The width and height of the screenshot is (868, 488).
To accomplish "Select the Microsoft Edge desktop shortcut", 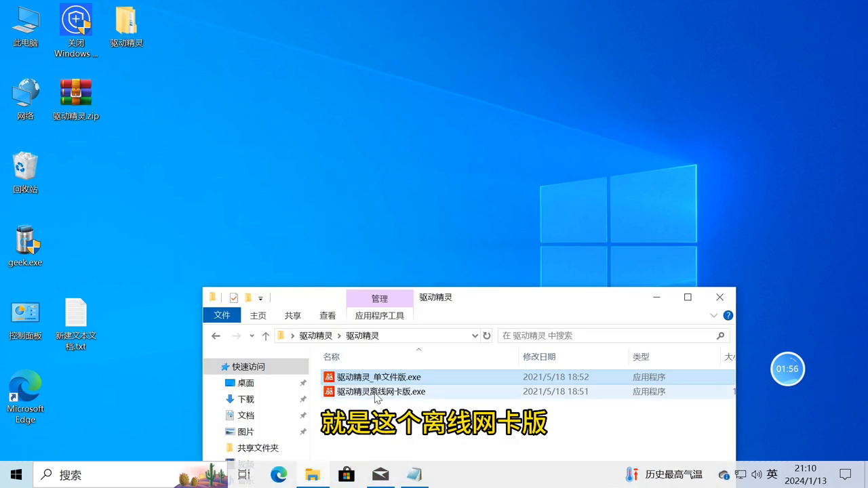I will coord(25,397).
